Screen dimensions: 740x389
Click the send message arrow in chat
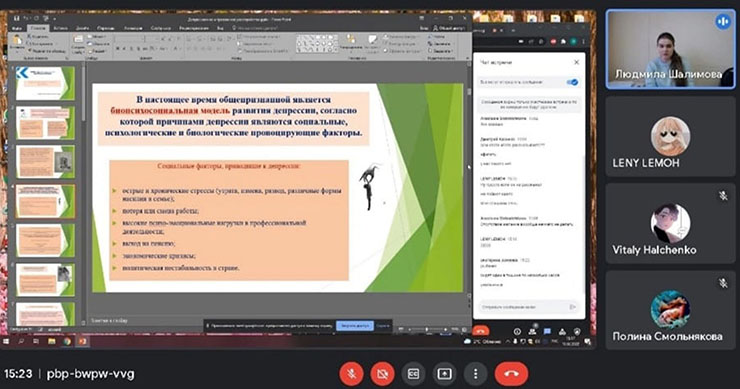(573, 307)
